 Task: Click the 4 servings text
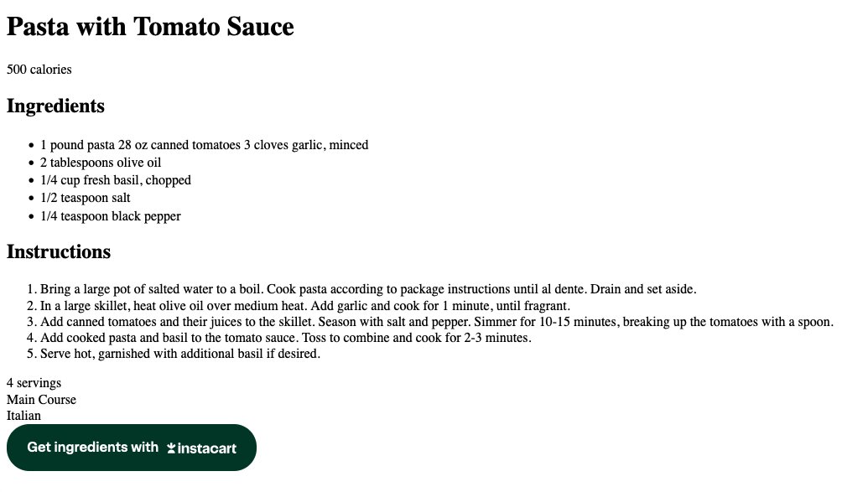pos(34,383)
